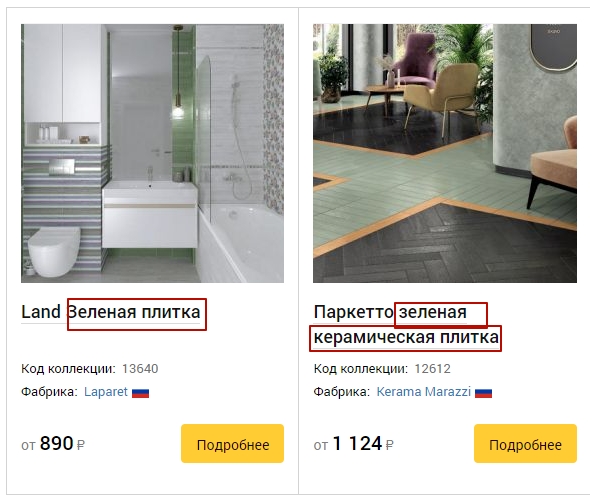Click the Подробнее button for Паркетто tile
Screen dimensions: 601x500
coord(525,444)
